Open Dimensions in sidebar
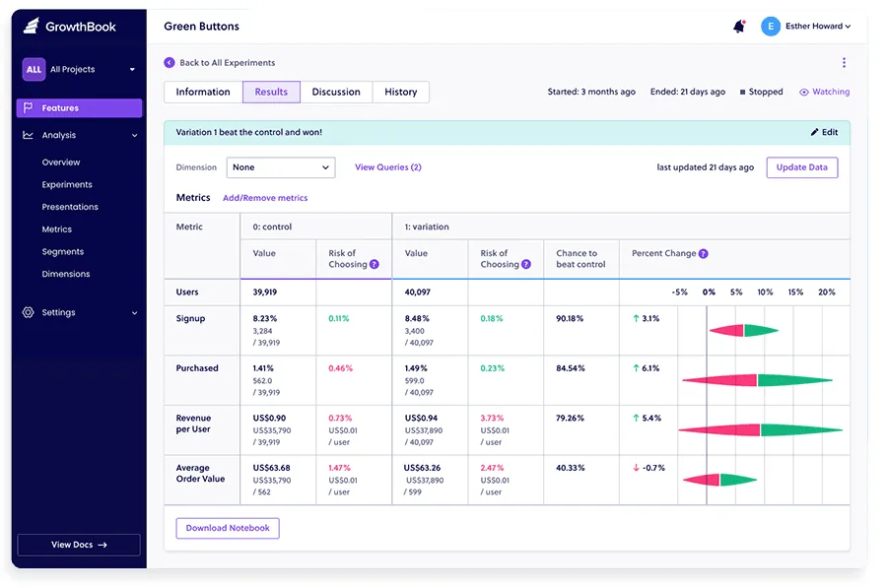 (x=66, y=274)
